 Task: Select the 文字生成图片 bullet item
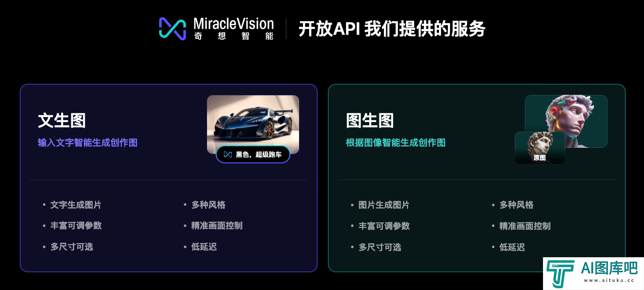(76, 205)
